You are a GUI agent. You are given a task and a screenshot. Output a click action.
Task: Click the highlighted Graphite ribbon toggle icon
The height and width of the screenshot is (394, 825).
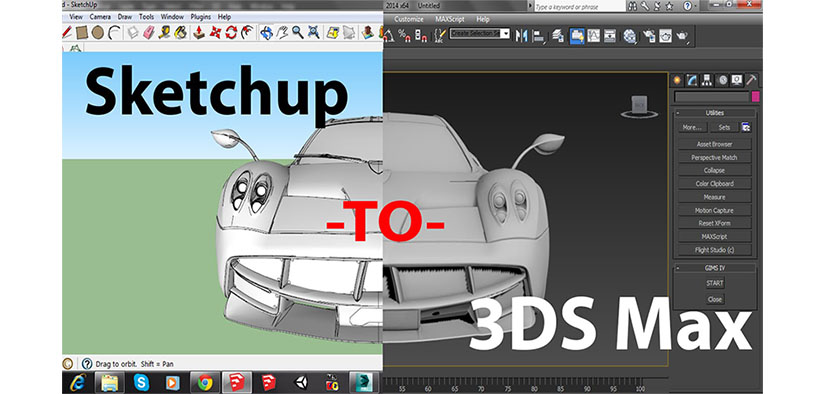coord(577,36)
